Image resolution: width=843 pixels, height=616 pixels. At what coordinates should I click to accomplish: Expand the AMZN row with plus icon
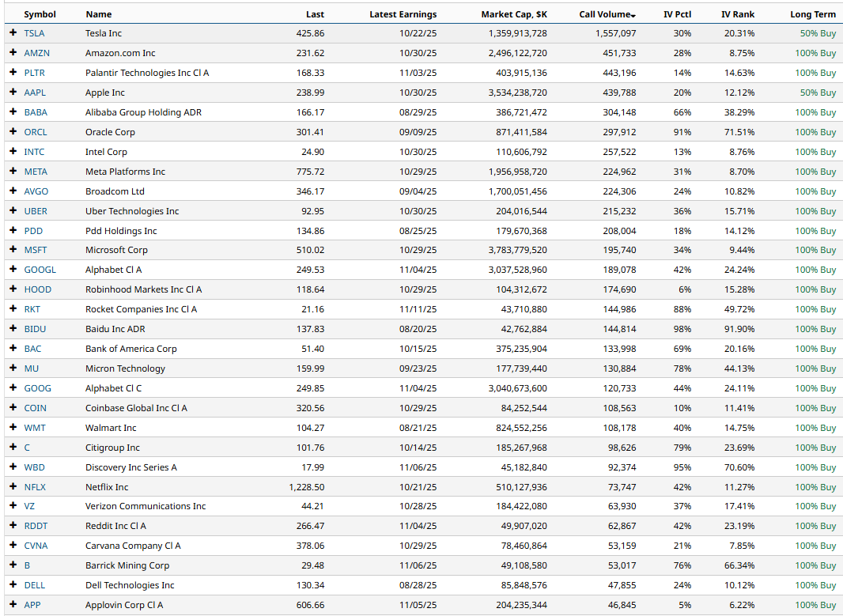coord(13,53)
